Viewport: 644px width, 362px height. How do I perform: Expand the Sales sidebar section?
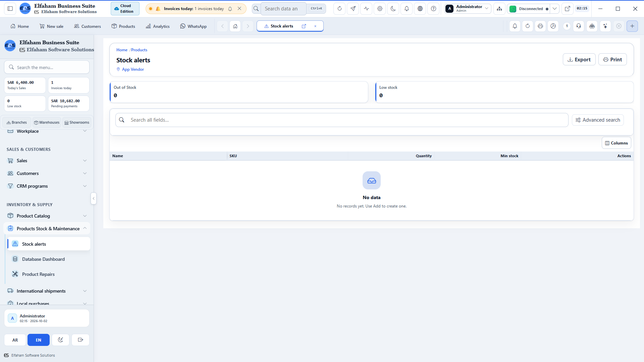[x=47, y=161]
